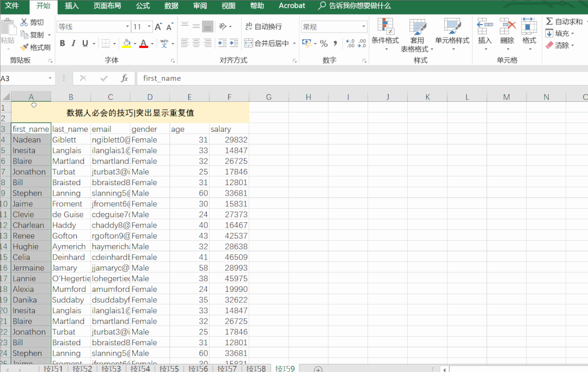Align cell text right

click(x=208, y=42)
